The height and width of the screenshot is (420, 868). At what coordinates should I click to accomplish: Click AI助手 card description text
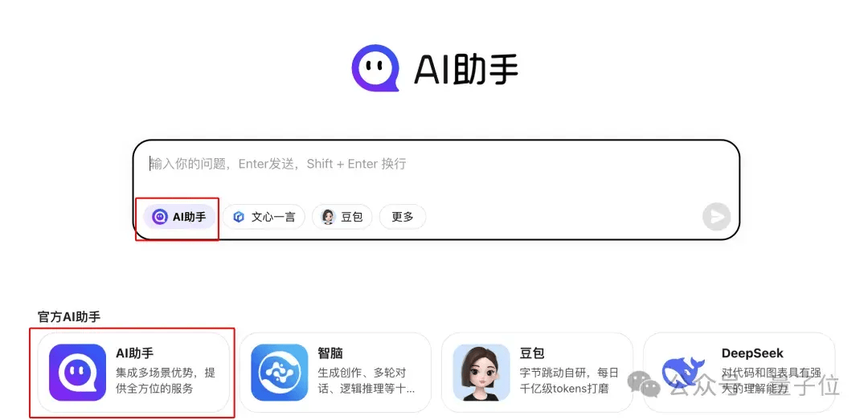pyautogui.click(x=166, y=381)
